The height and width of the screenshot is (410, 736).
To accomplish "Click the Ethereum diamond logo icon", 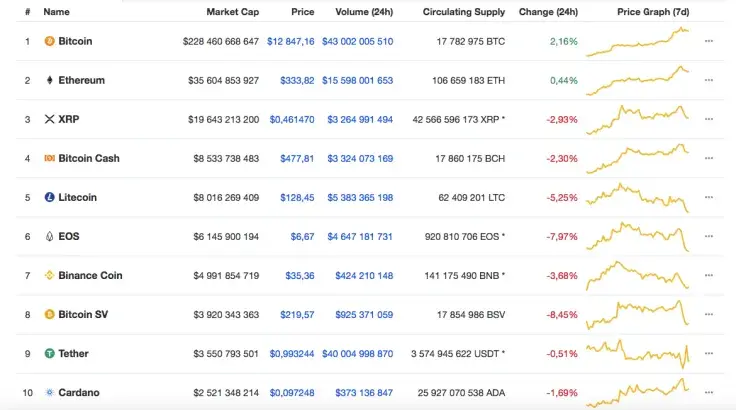I will (50, 80).
